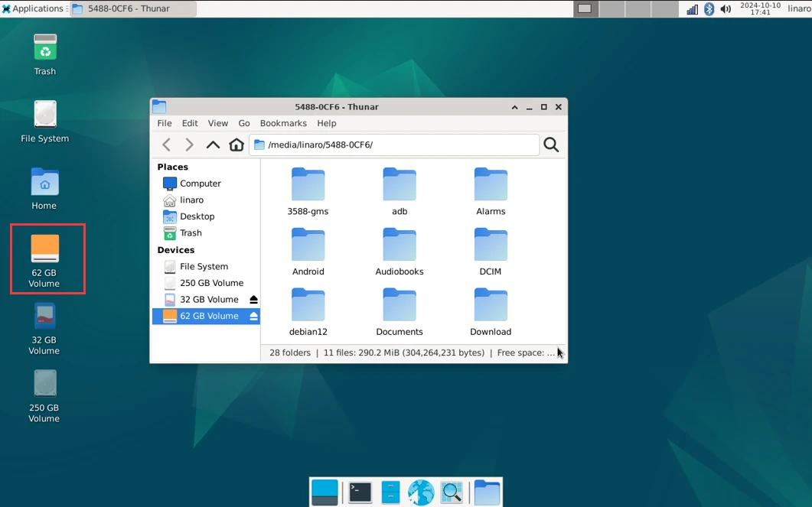Switch to the second workspace in panel
Image resolution: width=812 pixels, height=507 pixels.
[x=611, y=8]
